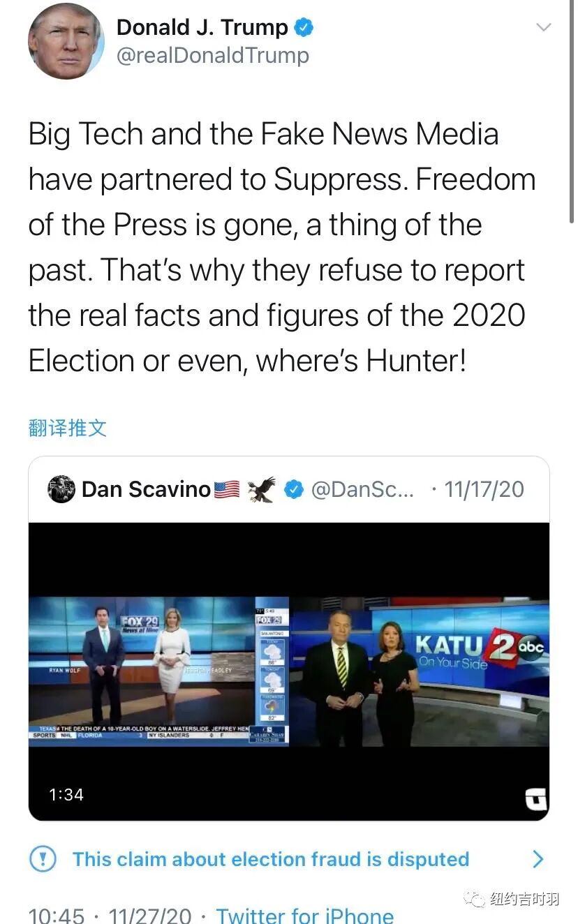The image size is (578, 924).
Task: Play the quoted news anchors video
Action: tap(289, 671)
